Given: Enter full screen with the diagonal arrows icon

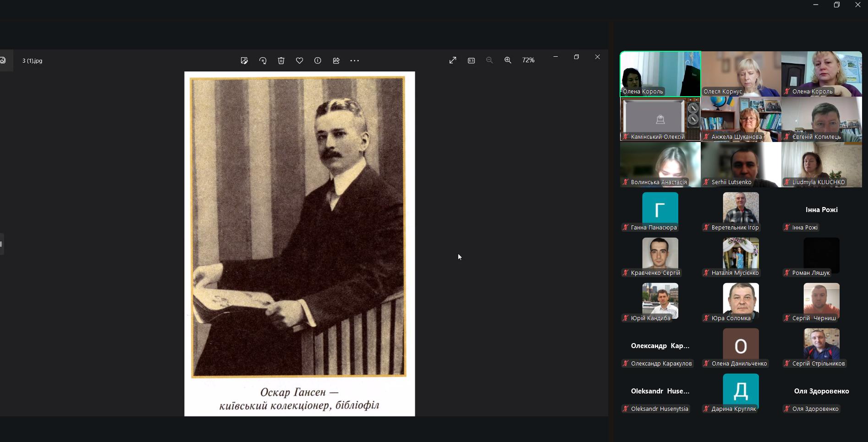Looking at the screenshot, I should (453, 60).
